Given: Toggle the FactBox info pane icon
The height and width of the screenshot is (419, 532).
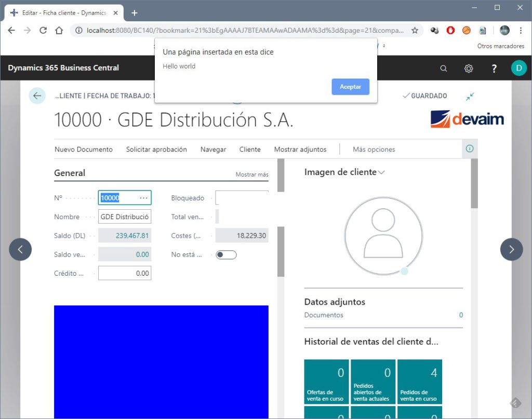Looking at the screenshot, I should coord(470,148).
